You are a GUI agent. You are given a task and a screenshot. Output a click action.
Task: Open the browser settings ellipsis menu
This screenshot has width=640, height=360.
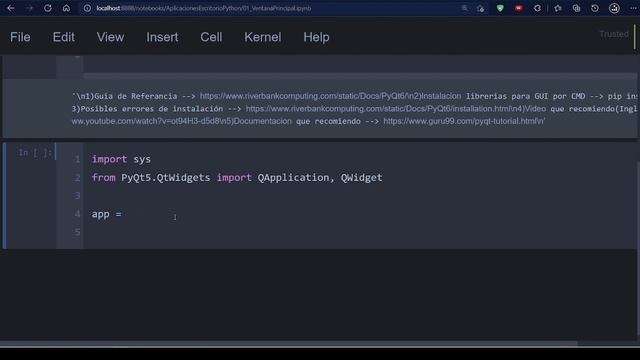click(633, 8)
